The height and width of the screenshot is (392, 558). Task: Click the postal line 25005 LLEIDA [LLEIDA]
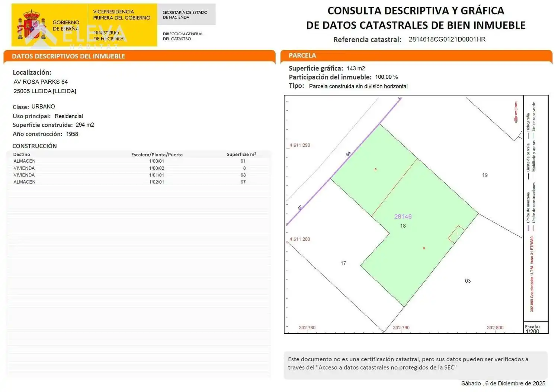45,91
